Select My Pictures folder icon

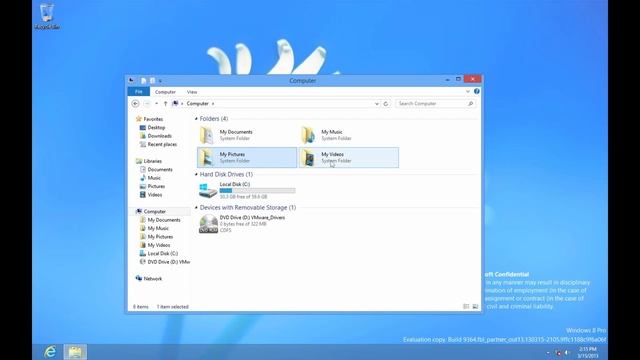(207, 158)
